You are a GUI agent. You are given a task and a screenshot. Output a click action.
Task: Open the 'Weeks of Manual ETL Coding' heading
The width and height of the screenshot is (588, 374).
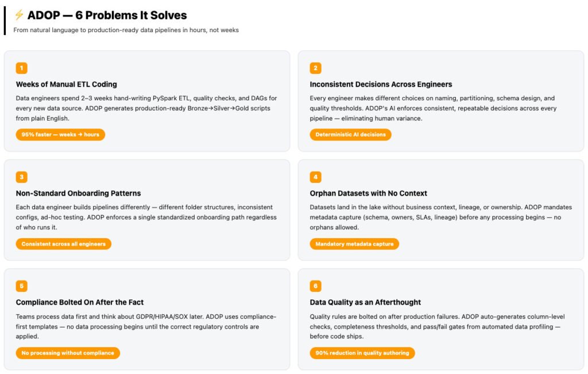point(67,84)
